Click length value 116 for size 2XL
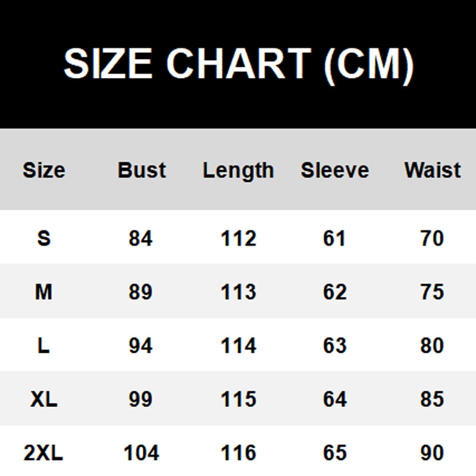 (238, 453)
